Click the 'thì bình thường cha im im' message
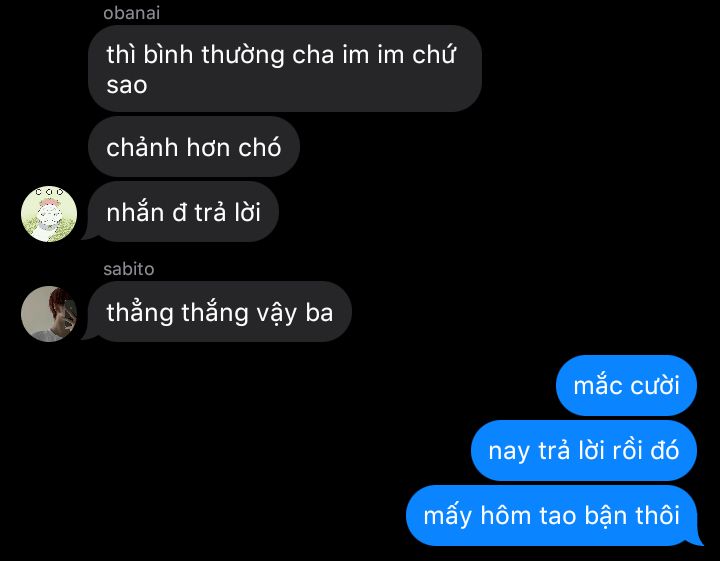This screenshot has height=561, width=720. coord(285,69)
